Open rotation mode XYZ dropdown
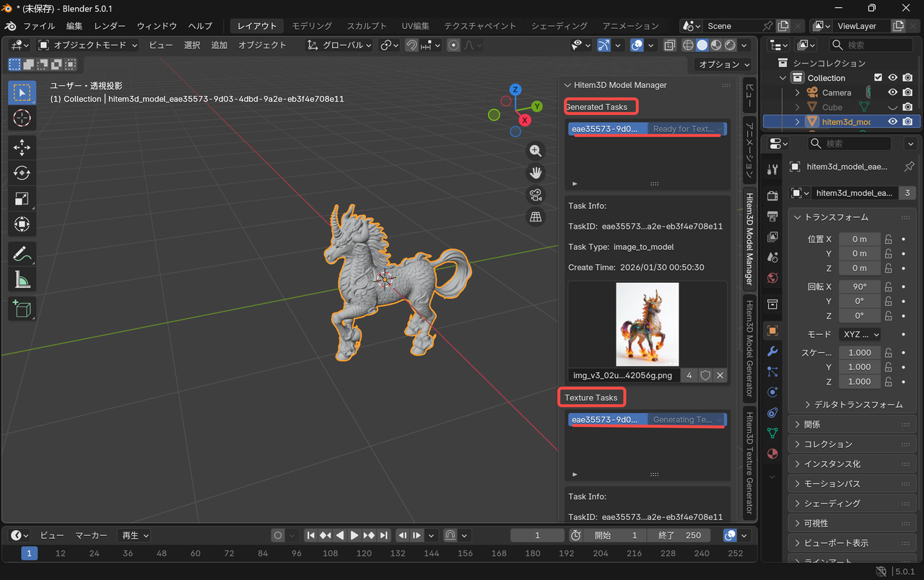The height and width of the screenshot is (580, 924). coord(860,335)
